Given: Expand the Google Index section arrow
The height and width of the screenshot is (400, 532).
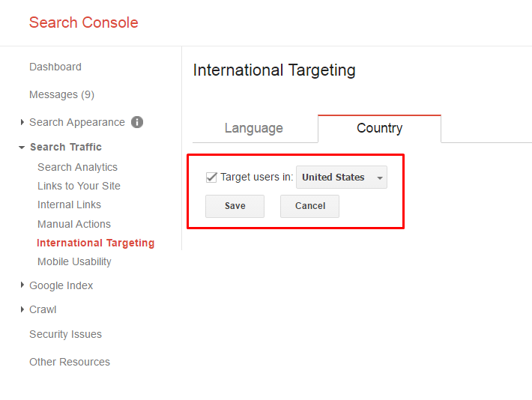Looking at the screenshot, I should pyautogui.click(x=22, y=285).
